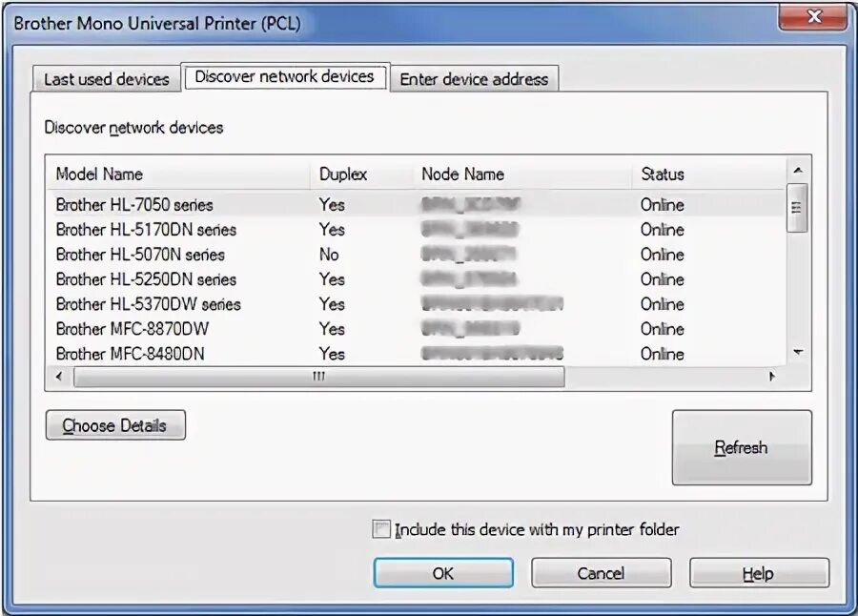Click the vertical scrollbar thumb
Screen dimensions: 858x616
tap(797, 208)
